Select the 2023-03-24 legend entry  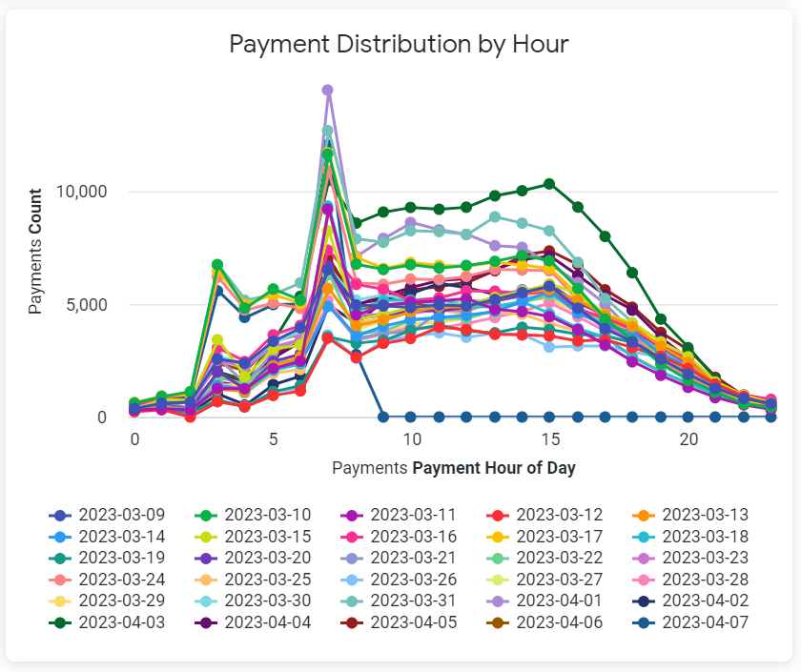pyautogui.click(x=107, y=580)
